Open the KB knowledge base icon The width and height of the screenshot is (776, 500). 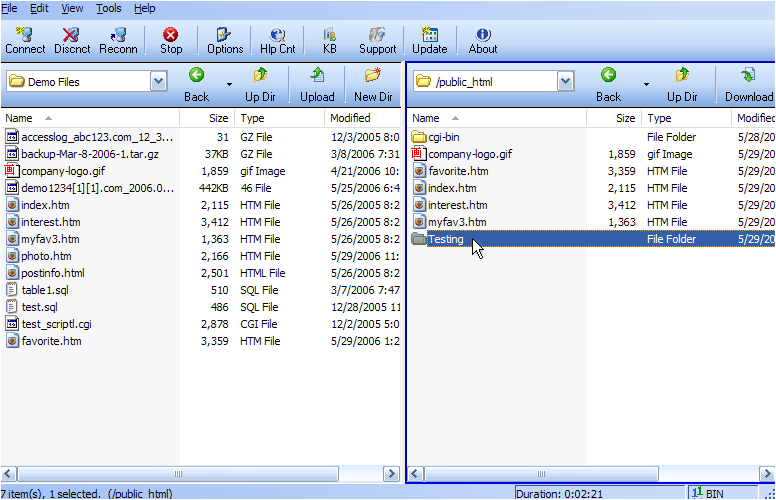(x=330, y=40)
